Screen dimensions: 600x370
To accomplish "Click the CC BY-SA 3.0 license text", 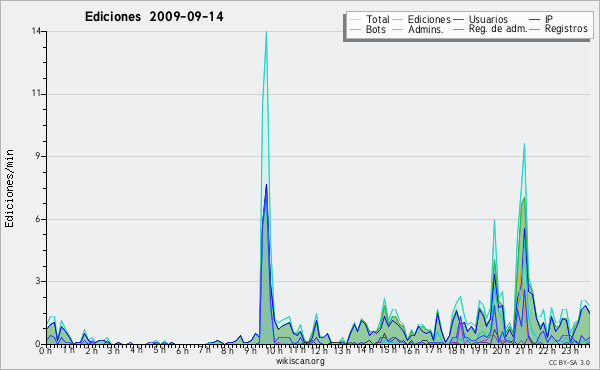I will [569, 363].
